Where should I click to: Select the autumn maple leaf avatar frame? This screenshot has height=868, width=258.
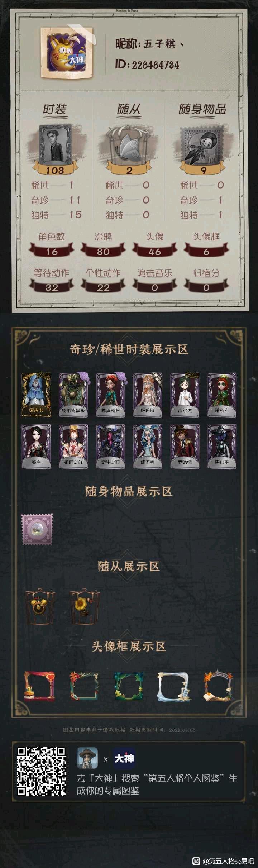(x=218, y=686)
